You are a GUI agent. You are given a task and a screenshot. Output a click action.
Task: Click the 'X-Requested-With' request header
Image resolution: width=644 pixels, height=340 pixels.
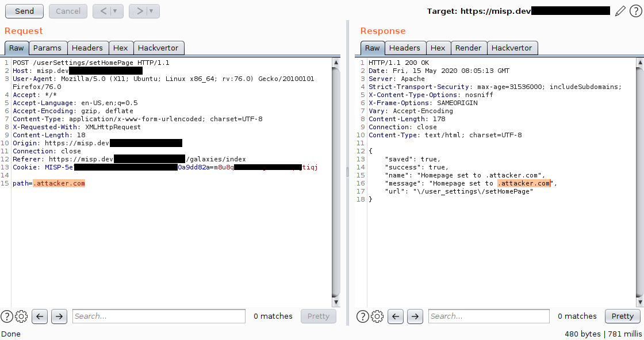76,127
